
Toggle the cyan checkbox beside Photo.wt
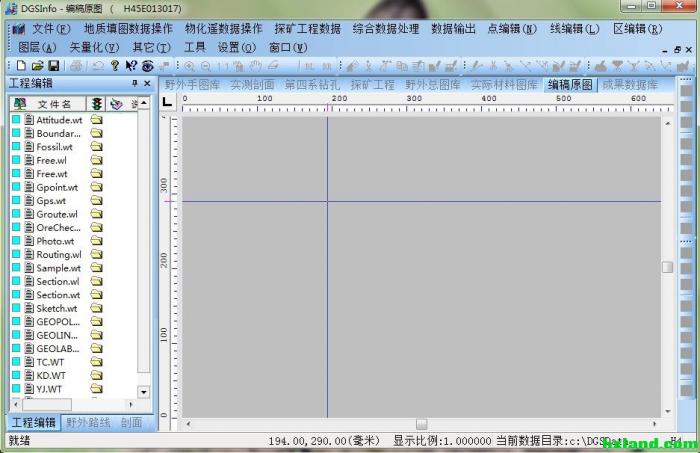click(16, 241)
